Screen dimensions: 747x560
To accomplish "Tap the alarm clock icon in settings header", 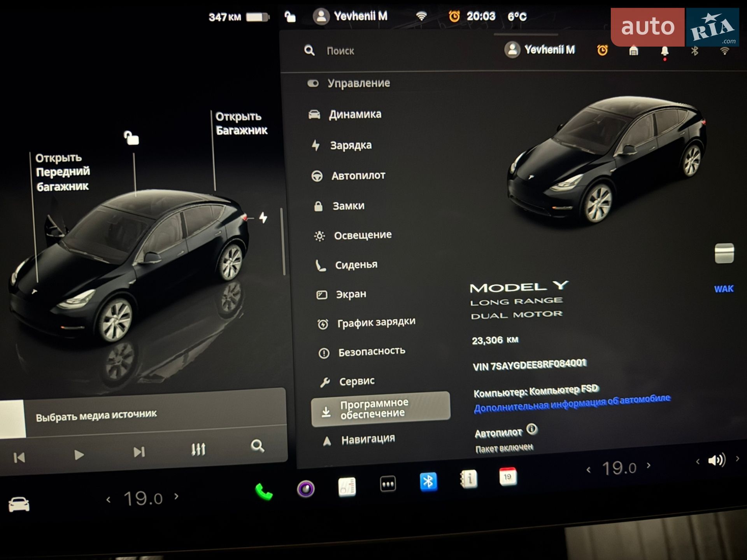I will coord(602,50).
